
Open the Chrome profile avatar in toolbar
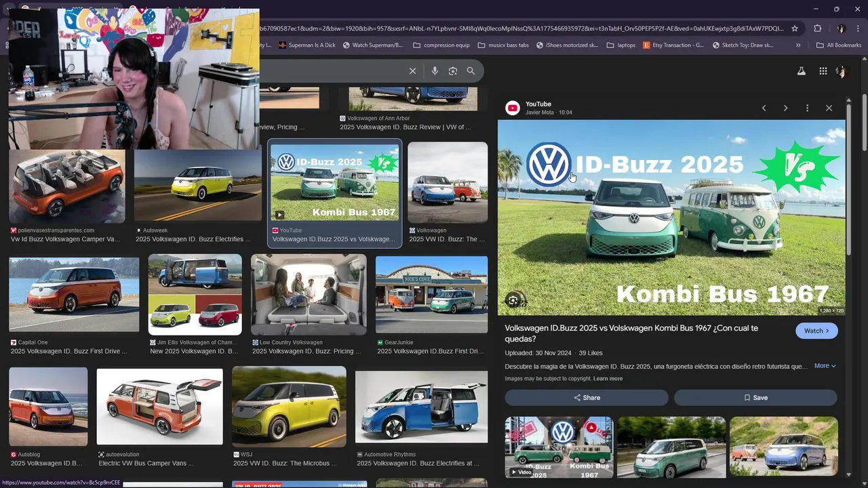(x=841, y=28)
